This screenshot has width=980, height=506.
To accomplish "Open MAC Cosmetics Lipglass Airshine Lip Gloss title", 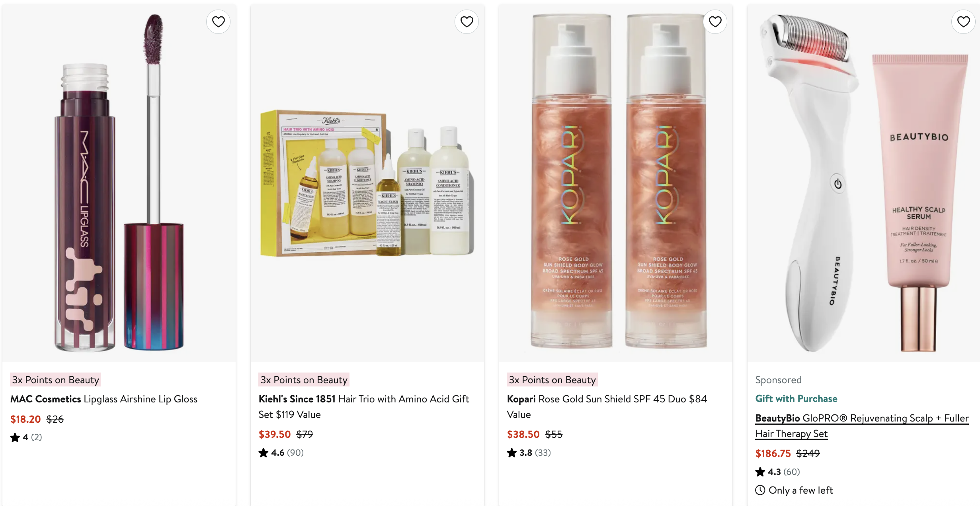I will [104, 399].
